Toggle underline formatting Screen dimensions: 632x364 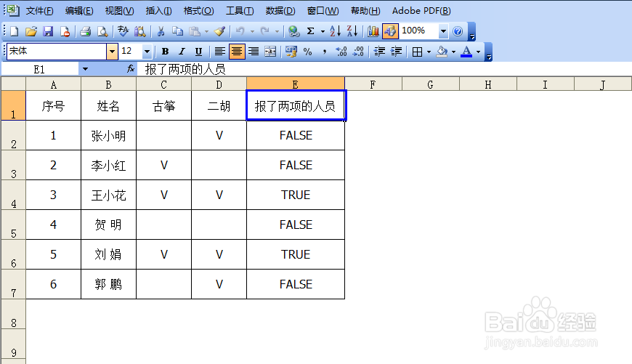pyautogui.click(x=198, y=52)
